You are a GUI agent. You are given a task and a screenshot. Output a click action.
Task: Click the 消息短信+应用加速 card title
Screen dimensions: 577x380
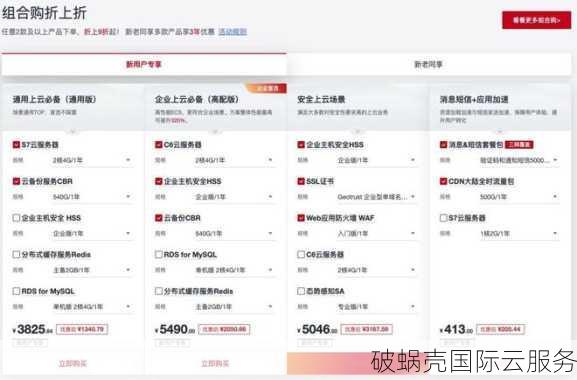click(474, 99)
